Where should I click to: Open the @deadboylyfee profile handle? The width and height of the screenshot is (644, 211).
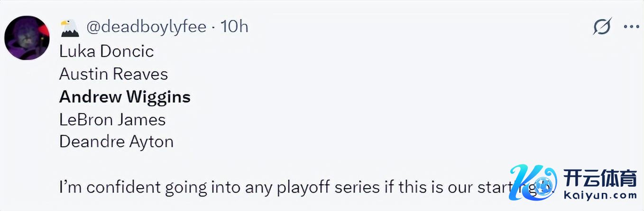pyautogui.click(x=146, y=27)
